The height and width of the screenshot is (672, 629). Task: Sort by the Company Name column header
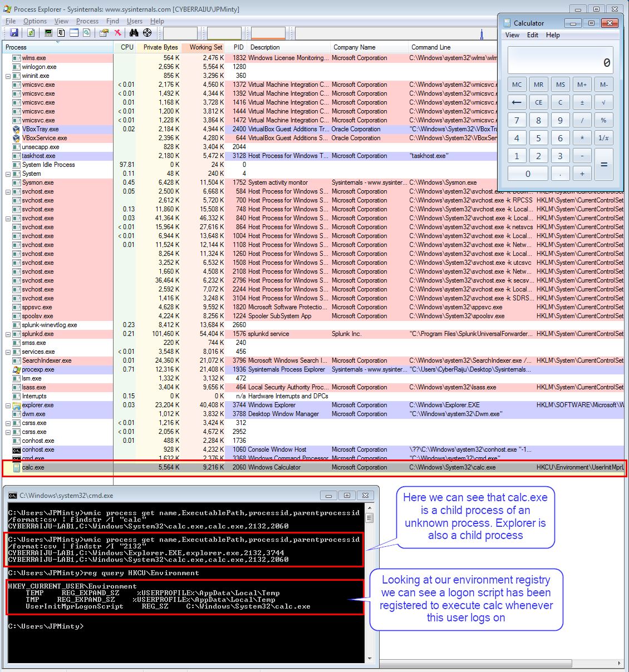coord(369,47)
